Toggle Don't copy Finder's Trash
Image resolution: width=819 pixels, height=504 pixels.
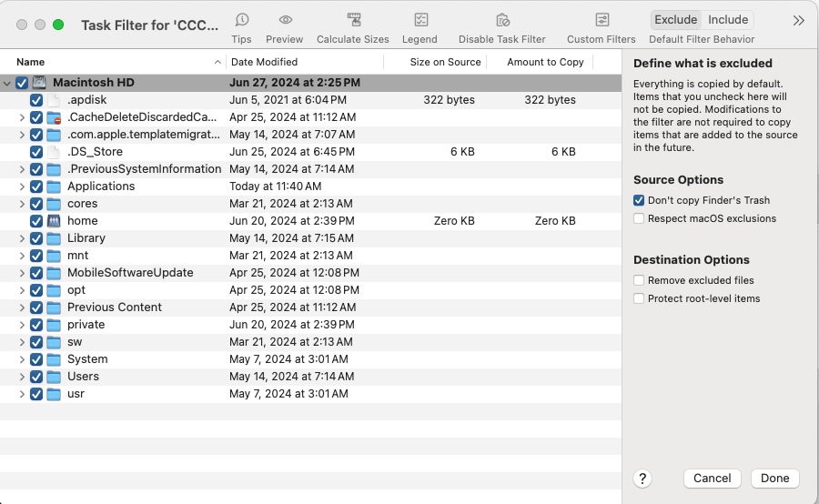pos(639,200)
